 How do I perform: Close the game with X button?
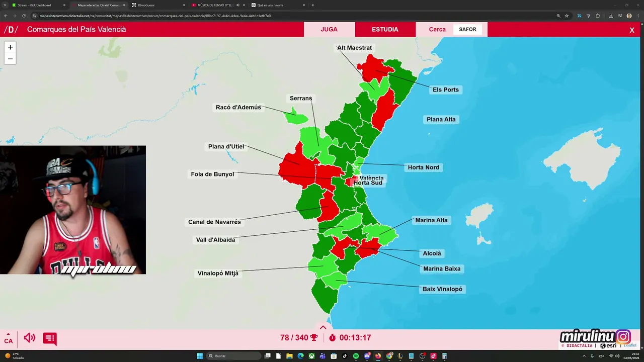point(632,30)
